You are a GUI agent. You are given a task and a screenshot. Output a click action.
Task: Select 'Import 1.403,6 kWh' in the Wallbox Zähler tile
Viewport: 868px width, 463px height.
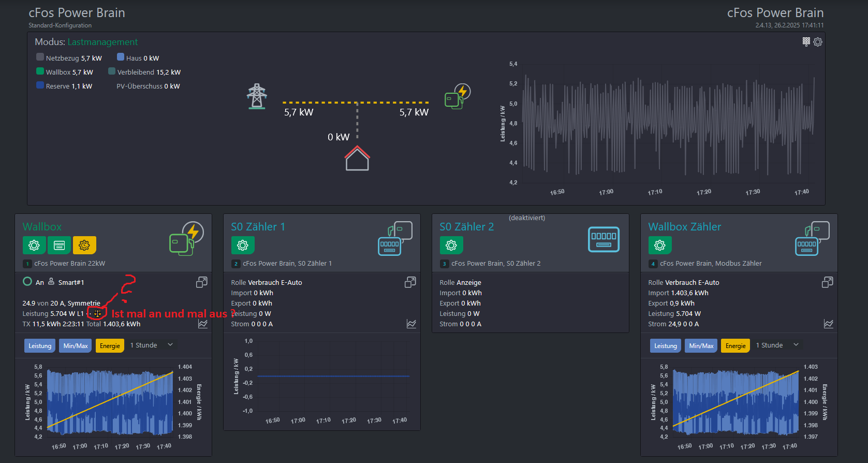tap(679, 293)
